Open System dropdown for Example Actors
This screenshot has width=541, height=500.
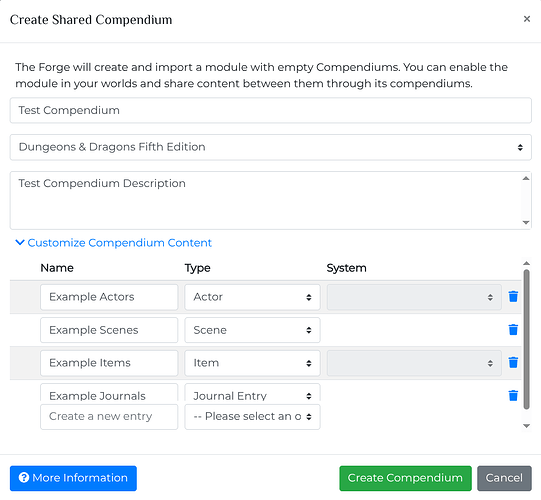point(414,297)
